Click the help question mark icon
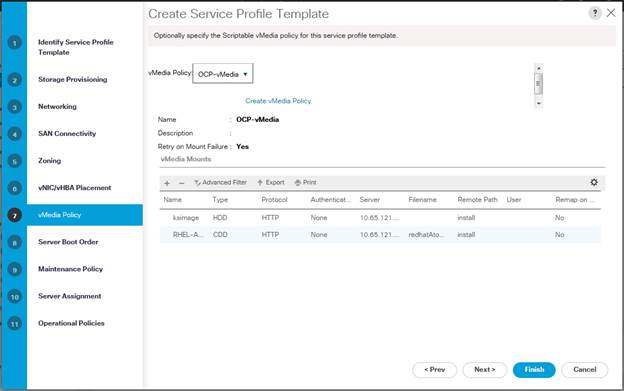This screenshot has height=391, width=624. 595,13
